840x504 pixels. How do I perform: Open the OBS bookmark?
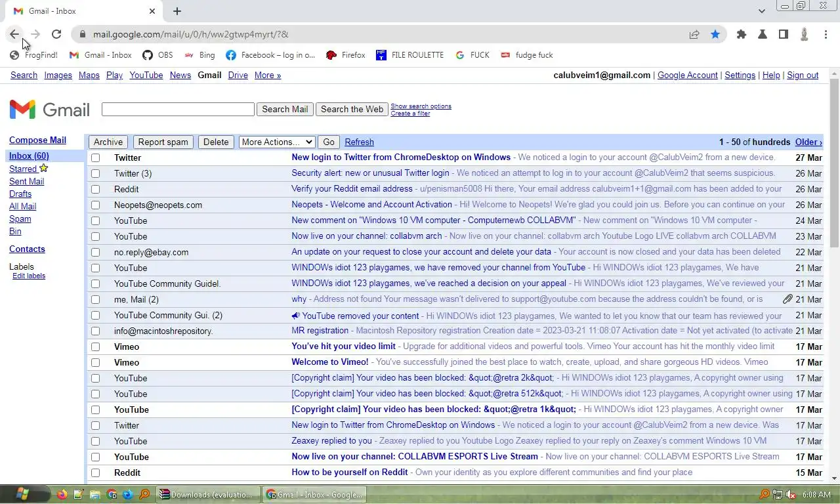tap(158, 55)
